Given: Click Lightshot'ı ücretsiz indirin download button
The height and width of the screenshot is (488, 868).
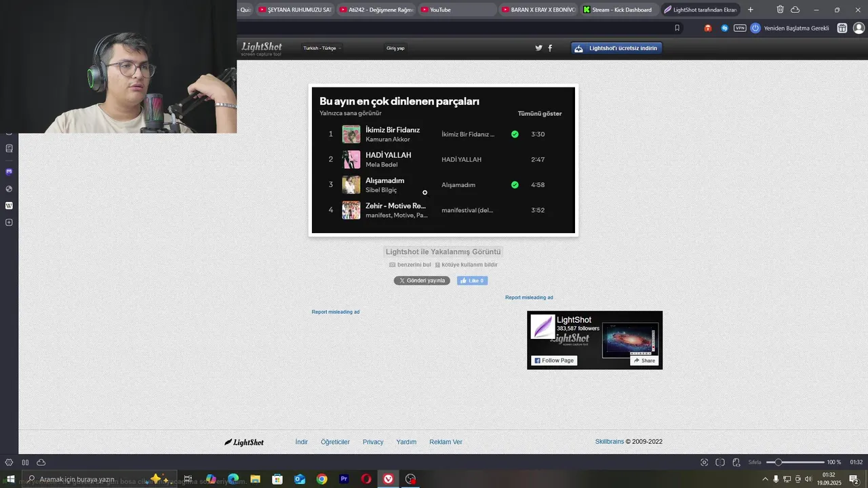Looking at the screenshot, I should coord(616,48).
